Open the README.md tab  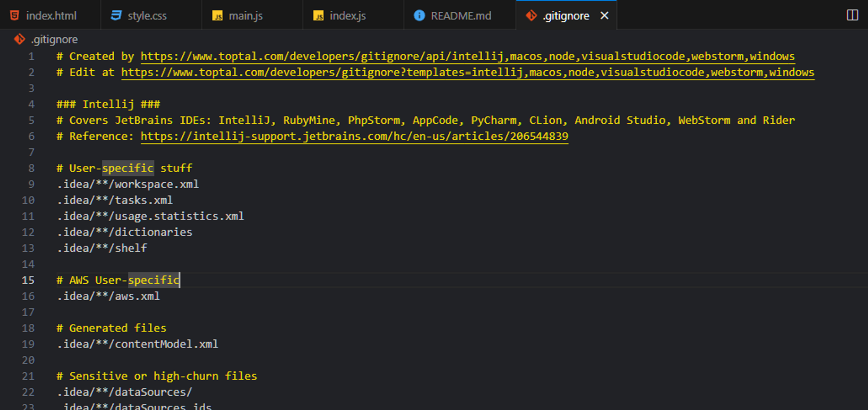pos(460,16)
